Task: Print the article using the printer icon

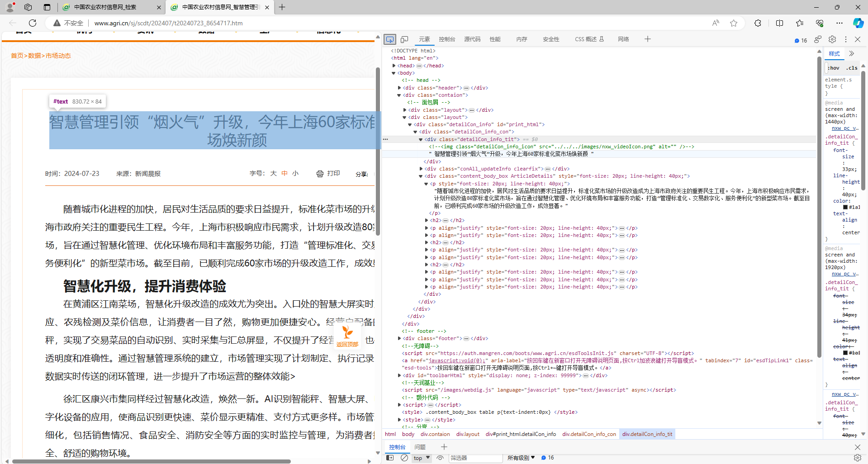Action: click(320, 174)
